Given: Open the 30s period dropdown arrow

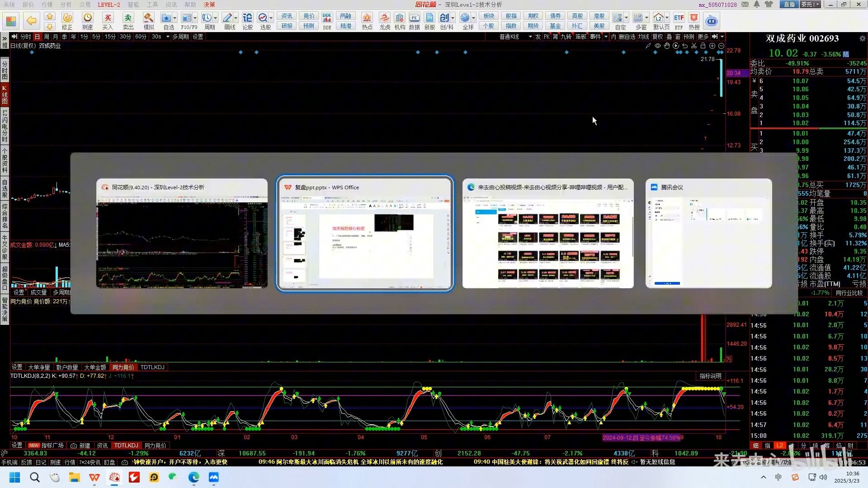Looking at the screenshot, I should pos(168,37).
